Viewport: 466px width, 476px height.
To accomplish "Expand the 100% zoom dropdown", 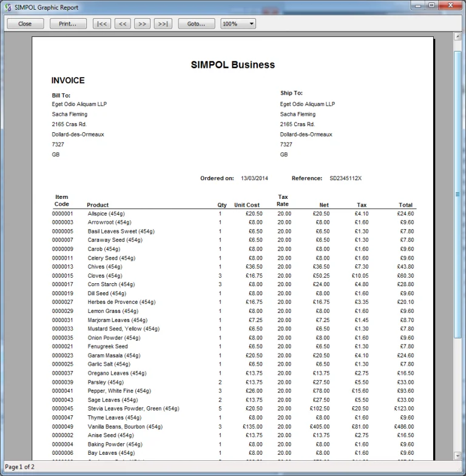I will 237,24.
